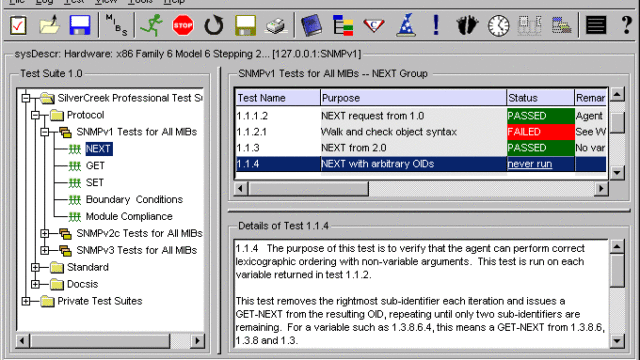Open help with the question mark icon
Viewport: 640px width, 360px height.
click(626, 25)
